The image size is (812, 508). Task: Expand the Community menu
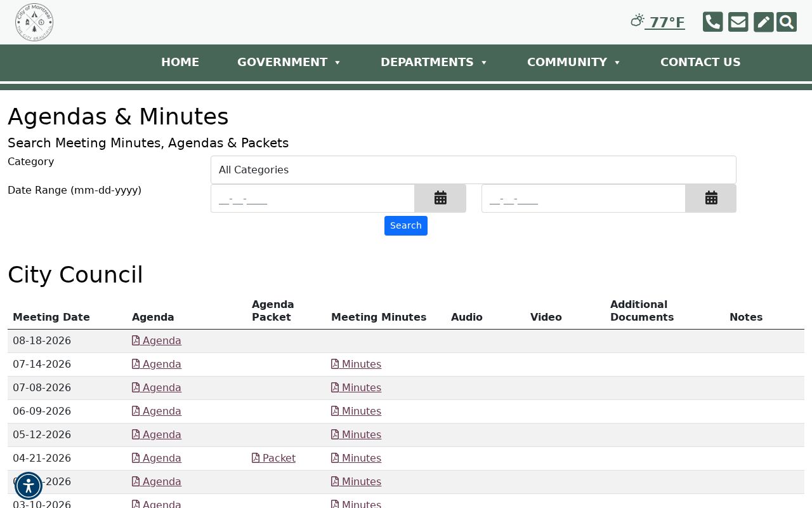pos(574,62)
